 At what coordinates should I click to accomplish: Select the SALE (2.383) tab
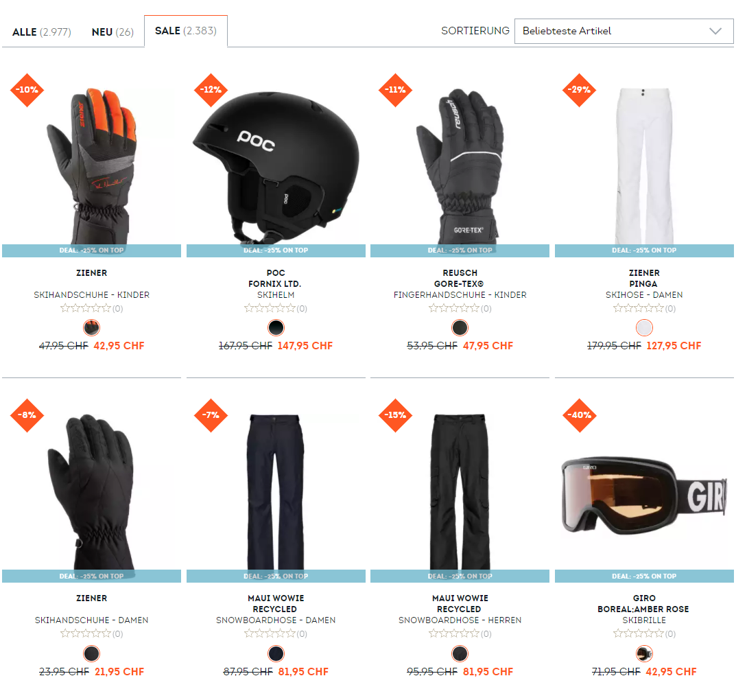[186, 31]
